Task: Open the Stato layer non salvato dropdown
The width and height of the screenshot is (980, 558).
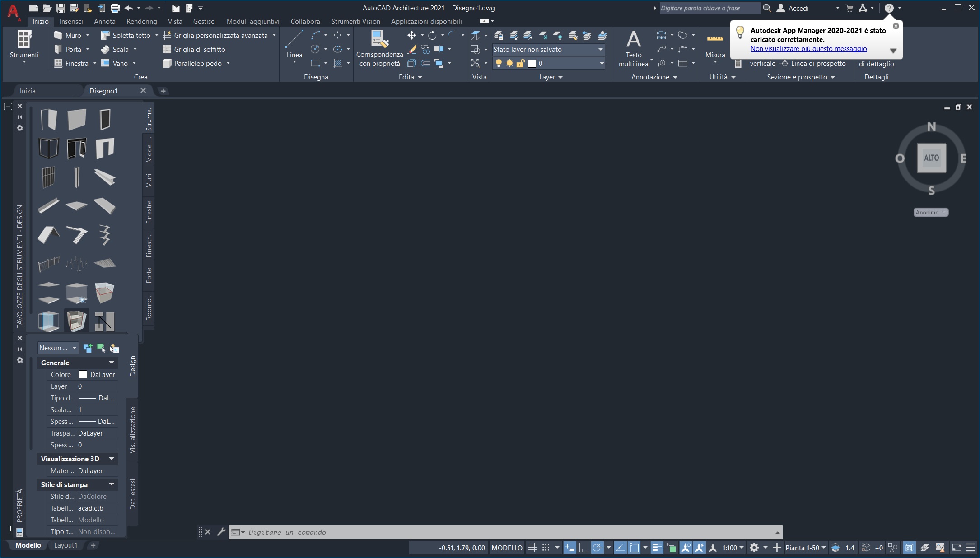Action: (x=601, y=49)
